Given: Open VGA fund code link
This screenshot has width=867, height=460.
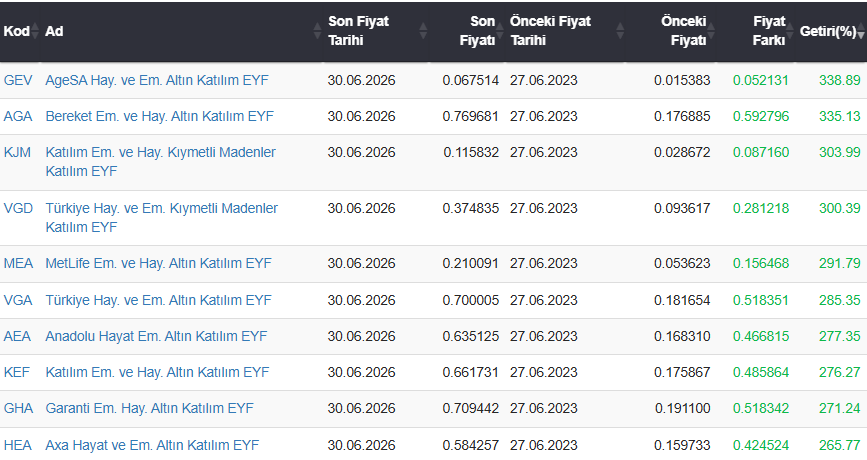Looking at the screenshot, I should [18, 300].
